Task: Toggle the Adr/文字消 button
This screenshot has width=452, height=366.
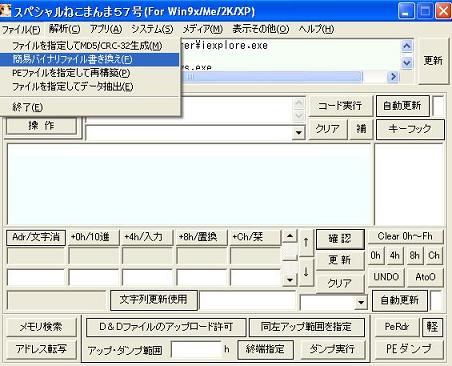Action: click(x=36, y=237)
